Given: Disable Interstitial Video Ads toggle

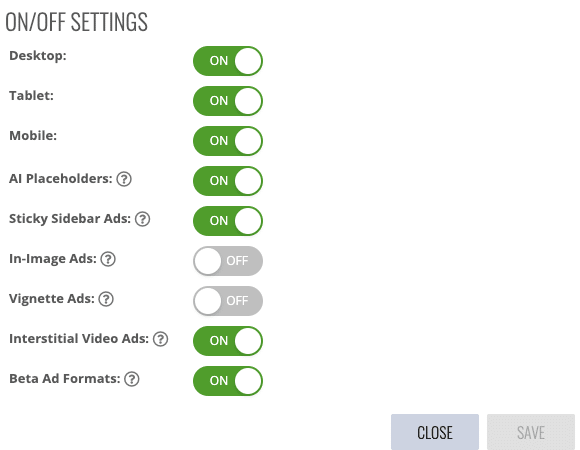Looking at the screenshot, I should click(228, 341).
